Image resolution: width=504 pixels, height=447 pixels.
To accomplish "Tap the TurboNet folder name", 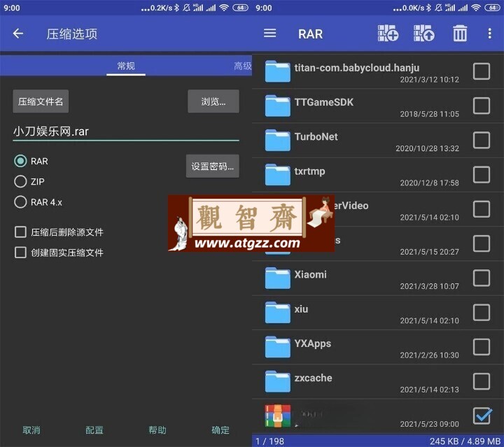I will tap(316, 136).
